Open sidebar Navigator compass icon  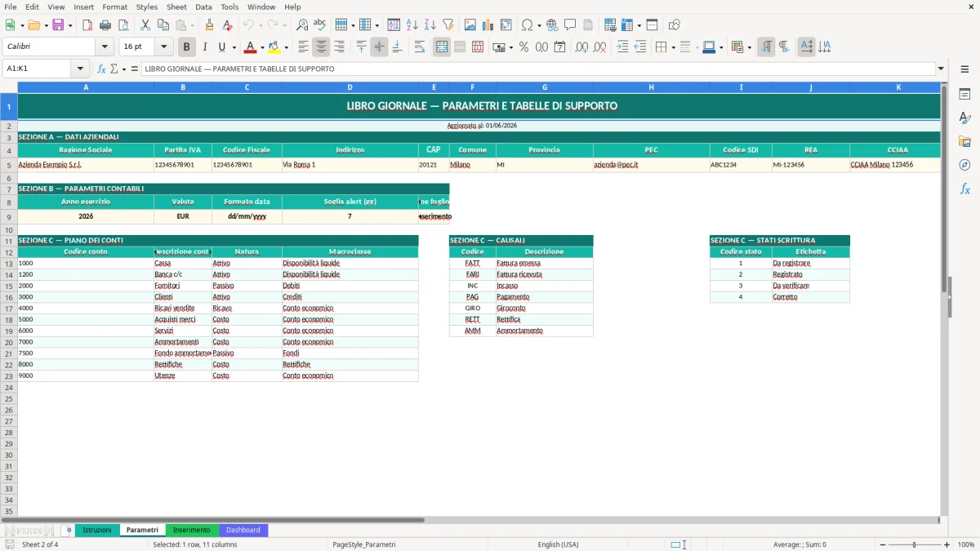(x=964, y=165)
